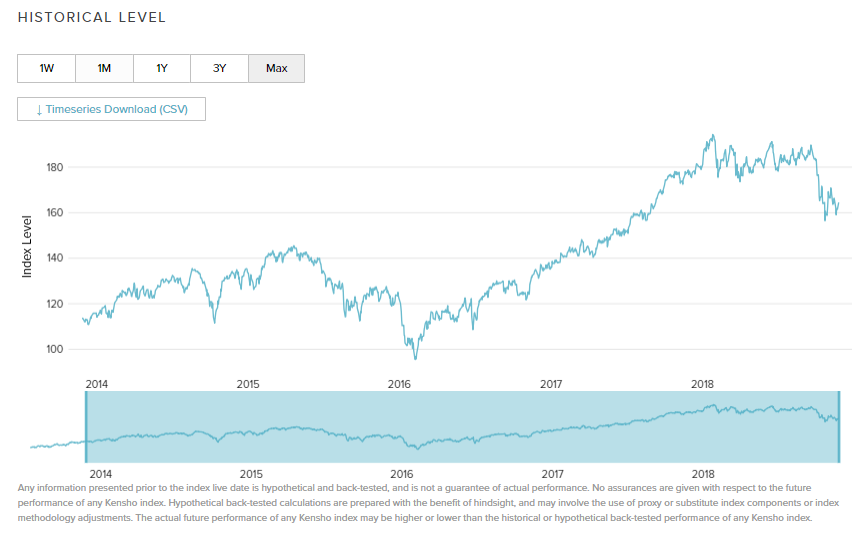Click the 180 y-axis label
The image size is (860, 543).
coord(54,167)
